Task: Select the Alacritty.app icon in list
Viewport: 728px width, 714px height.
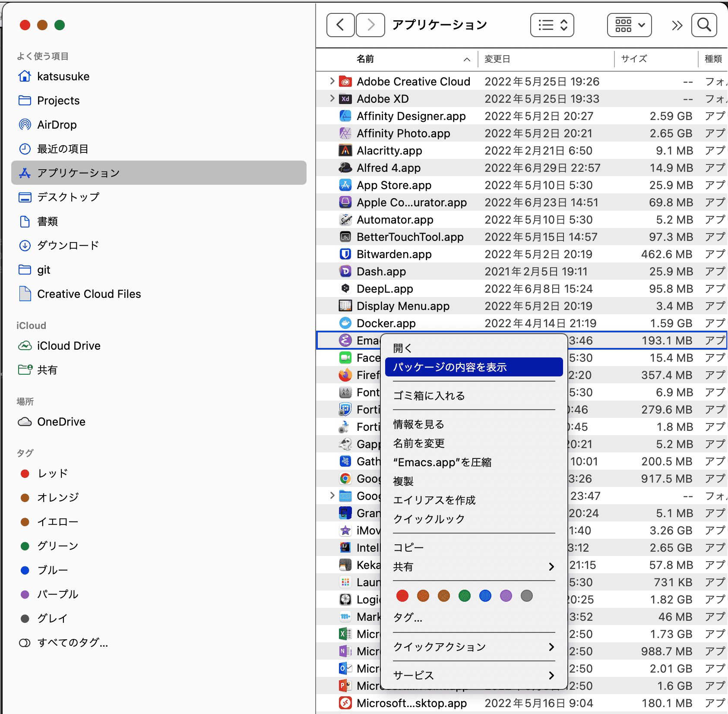Action: pos(345,151)
